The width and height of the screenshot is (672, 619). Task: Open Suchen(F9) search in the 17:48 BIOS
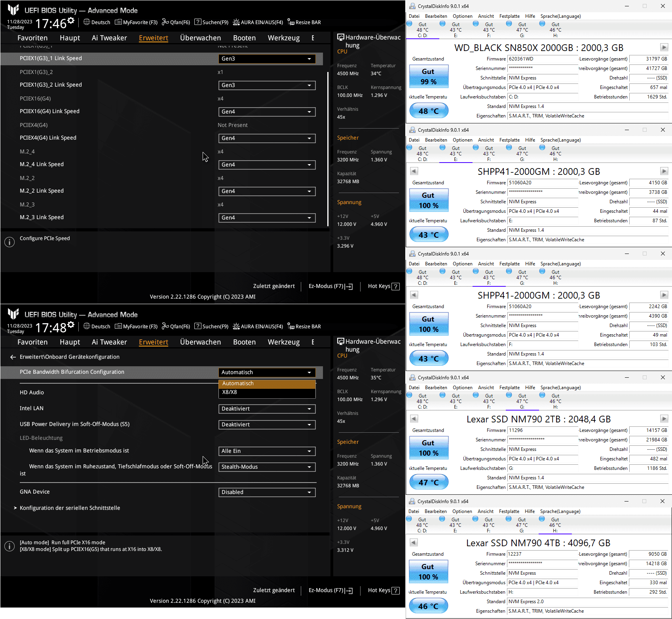point(211,326)
